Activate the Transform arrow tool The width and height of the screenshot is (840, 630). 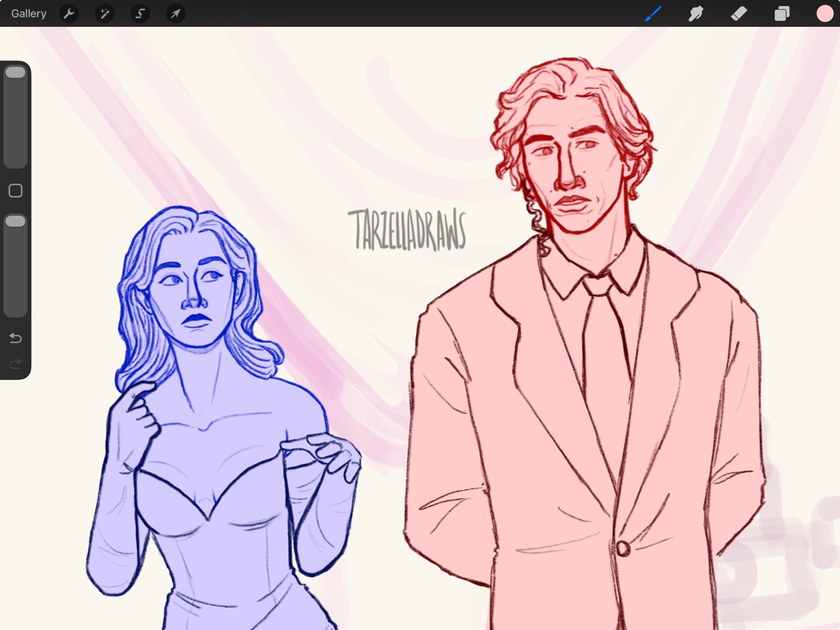(176, 13)
